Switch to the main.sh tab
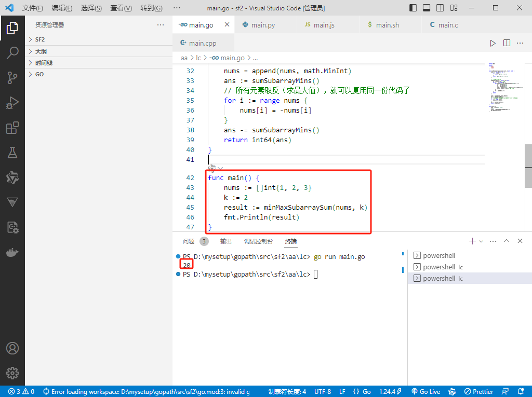Image resolution: width=532 pixels, height=397 pixels. coord(390,25)
